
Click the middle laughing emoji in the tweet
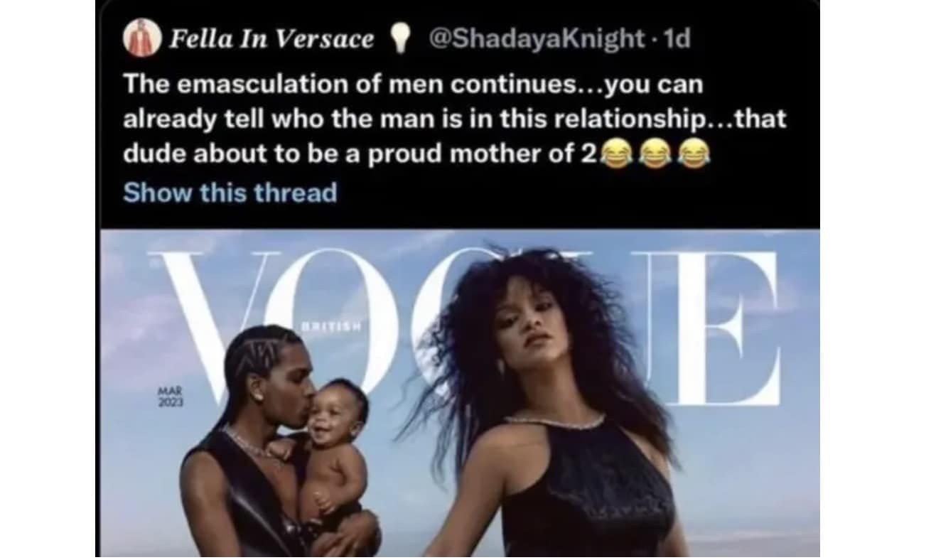tap(654, 154)
